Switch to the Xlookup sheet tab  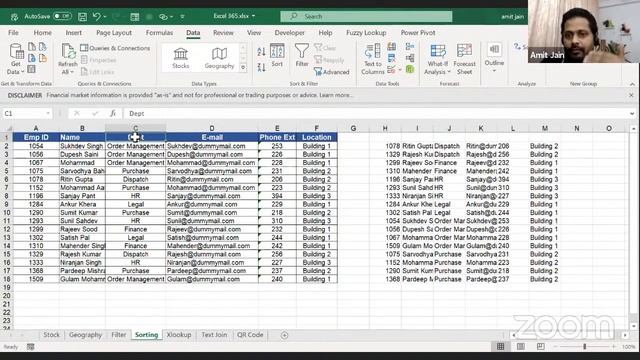click(x=179, y=335)
